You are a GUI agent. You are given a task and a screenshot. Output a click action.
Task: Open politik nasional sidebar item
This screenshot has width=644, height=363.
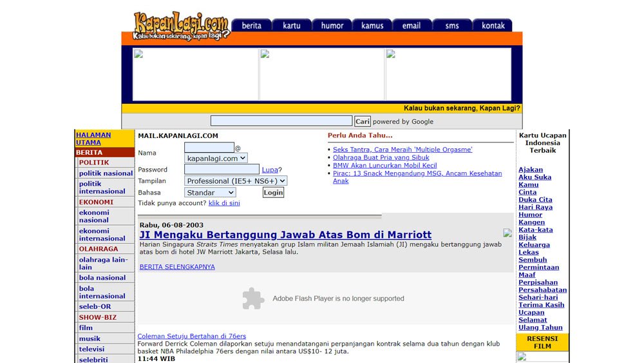[x=106, y=173]
